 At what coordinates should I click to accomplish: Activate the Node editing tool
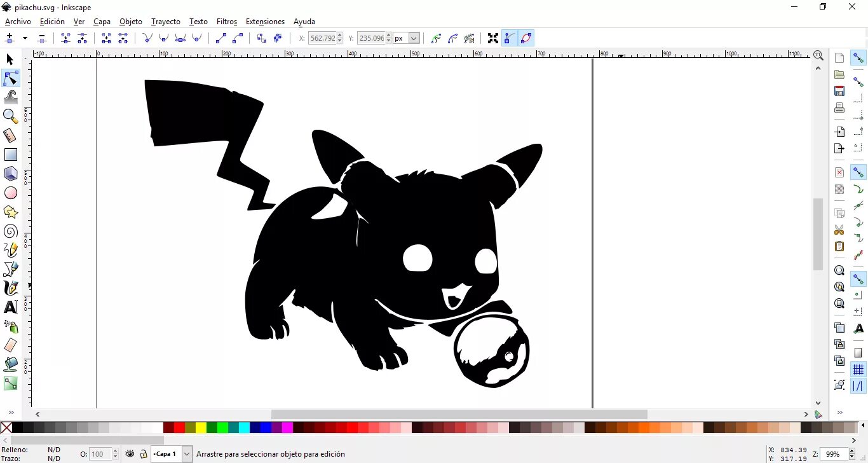pos(10,78)
